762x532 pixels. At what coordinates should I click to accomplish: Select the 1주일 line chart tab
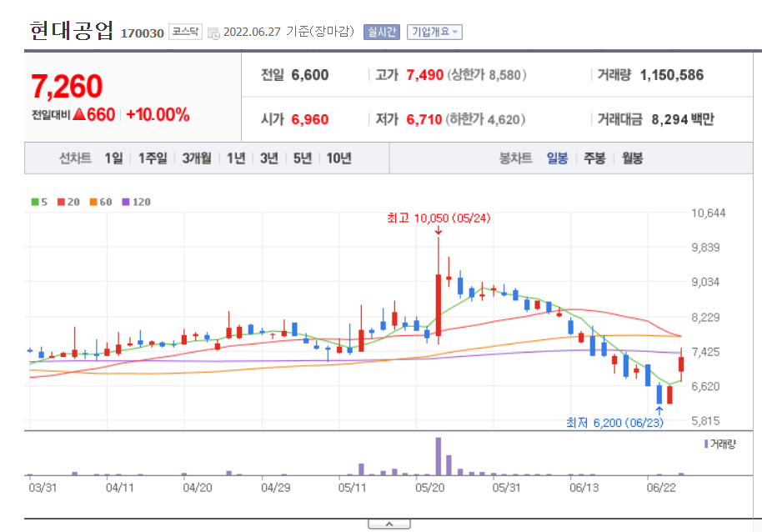coord(153,158)
